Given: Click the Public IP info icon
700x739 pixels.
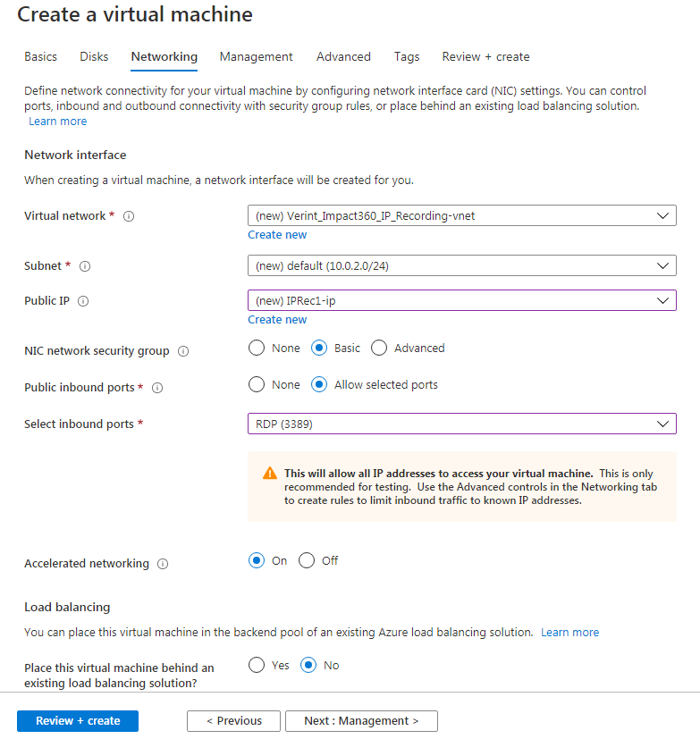Looking at the screenshot, I should [85, 300].
